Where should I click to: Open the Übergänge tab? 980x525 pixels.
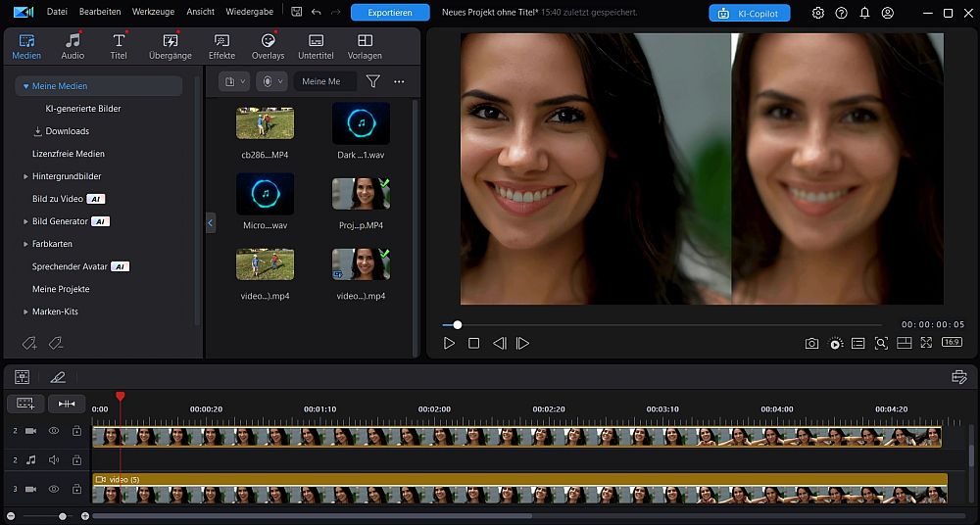pos(170,47)
